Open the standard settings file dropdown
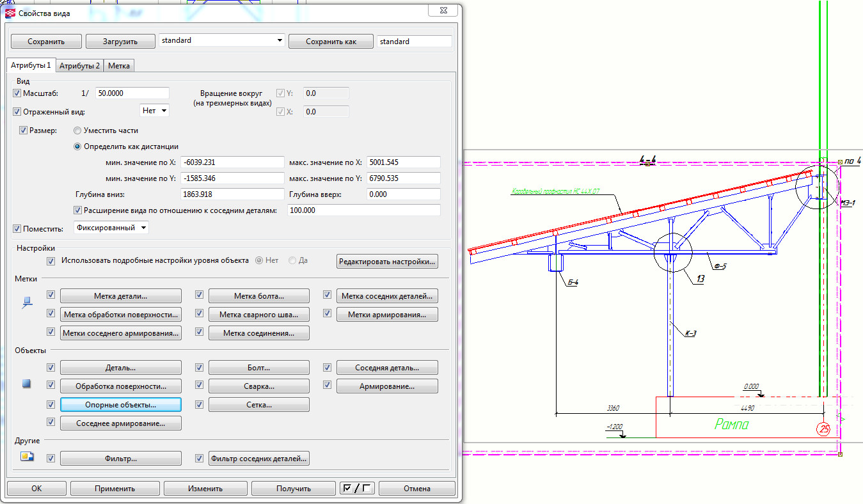The height and width of the screenshot is (504, 863). (x=280, y=41)
